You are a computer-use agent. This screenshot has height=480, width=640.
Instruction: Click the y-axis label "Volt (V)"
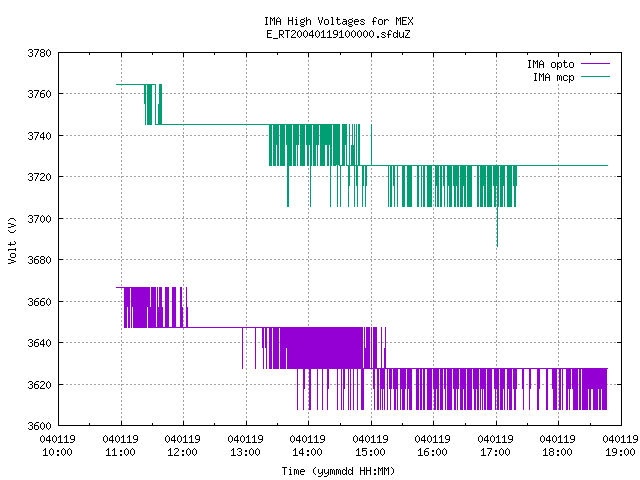[x=12, y=240]
